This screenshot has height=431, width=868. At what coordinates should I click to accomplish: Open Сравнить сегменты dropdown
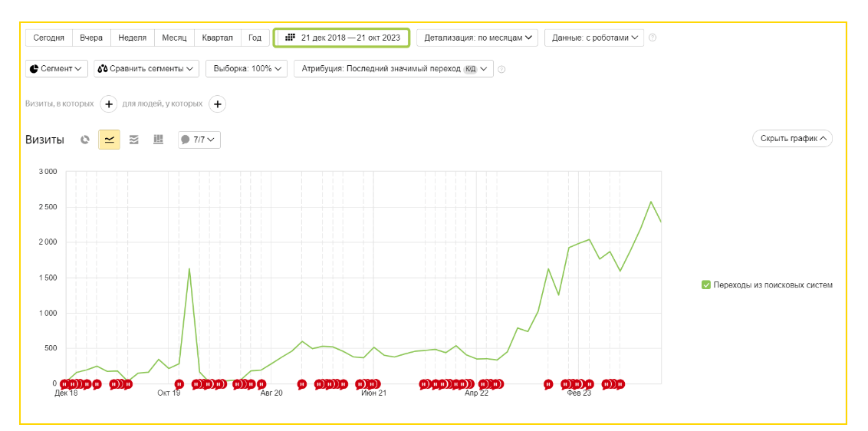pos(146,69)
